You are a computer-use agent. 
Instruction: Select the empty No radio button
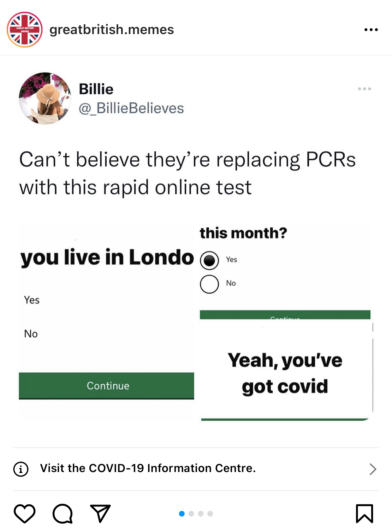pos(209,284)
